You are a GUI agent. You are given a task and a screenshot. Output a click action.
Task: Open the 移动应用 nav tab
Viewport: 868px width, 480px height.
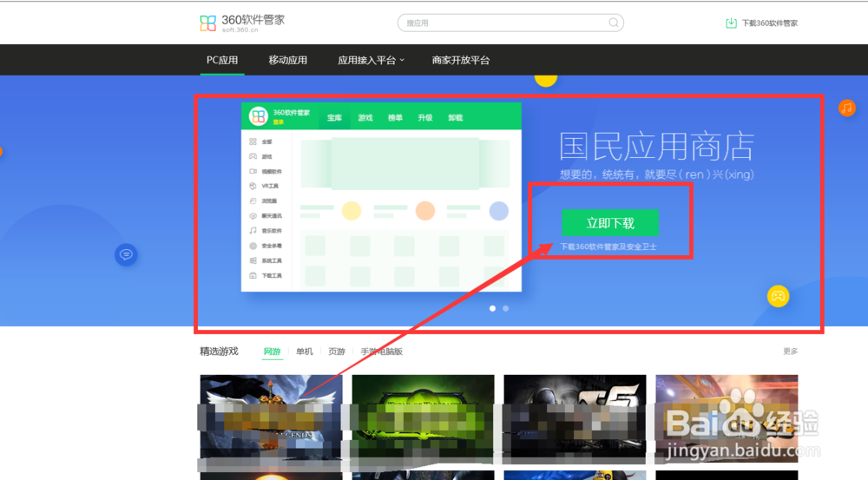click(x=288, y=60)
